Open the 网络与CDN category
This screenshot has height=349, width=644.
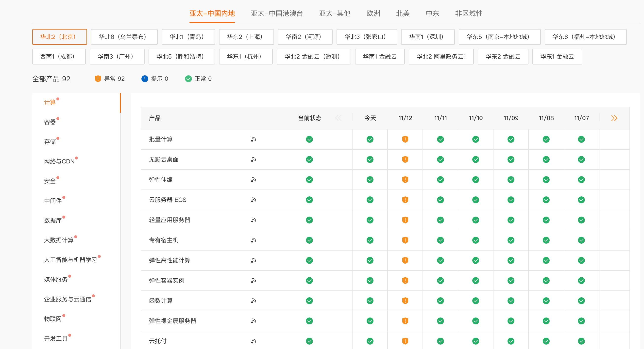point(59,162)
